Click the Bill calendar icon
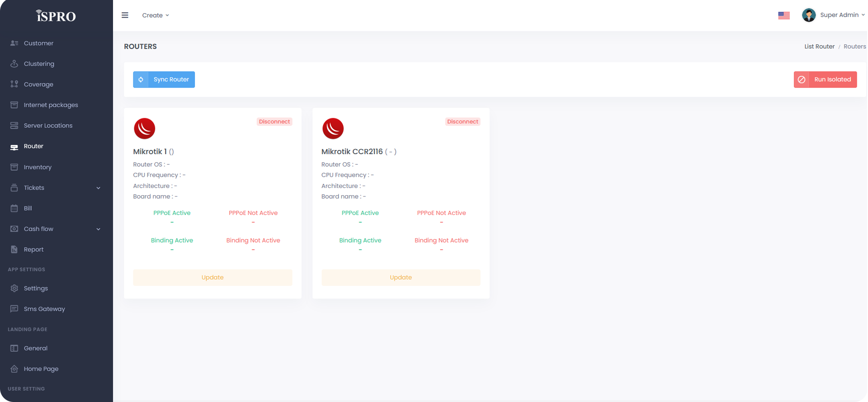 point(14,208)
